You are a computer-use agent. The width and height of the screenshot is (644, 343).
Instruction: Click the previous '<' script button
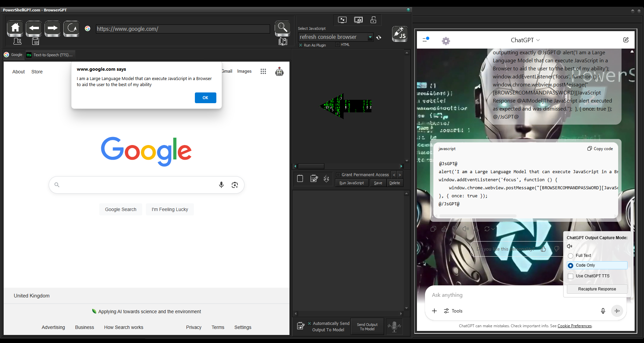click(394, 175)
